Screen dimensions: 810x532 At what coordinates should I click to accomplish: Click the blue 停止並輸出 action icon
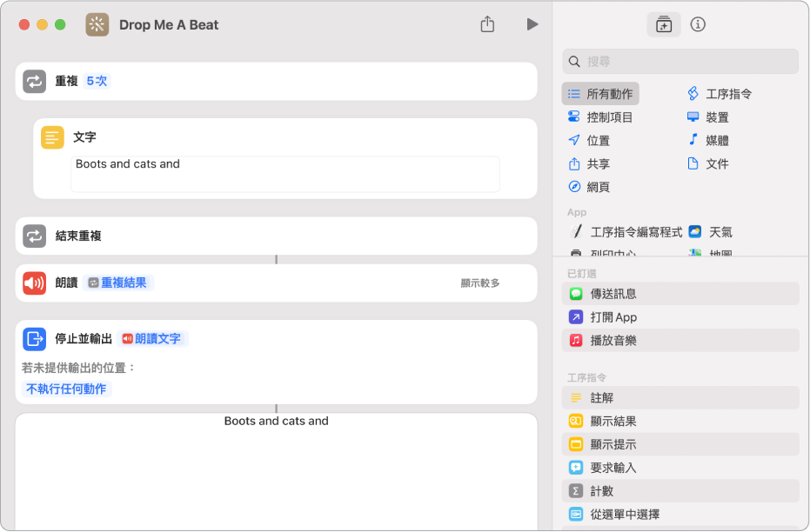click(x=35, y=338)
